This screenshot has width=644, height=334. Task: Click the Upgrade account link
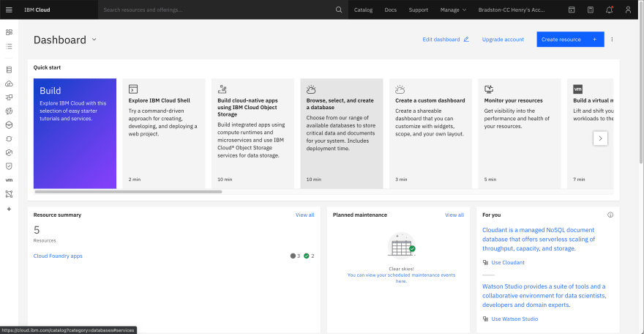503,40
